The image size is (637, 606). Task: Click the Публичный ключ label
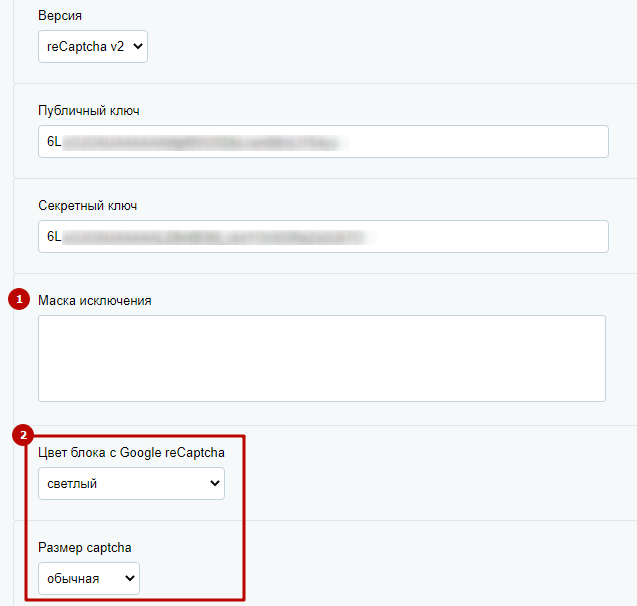[89, 110]
